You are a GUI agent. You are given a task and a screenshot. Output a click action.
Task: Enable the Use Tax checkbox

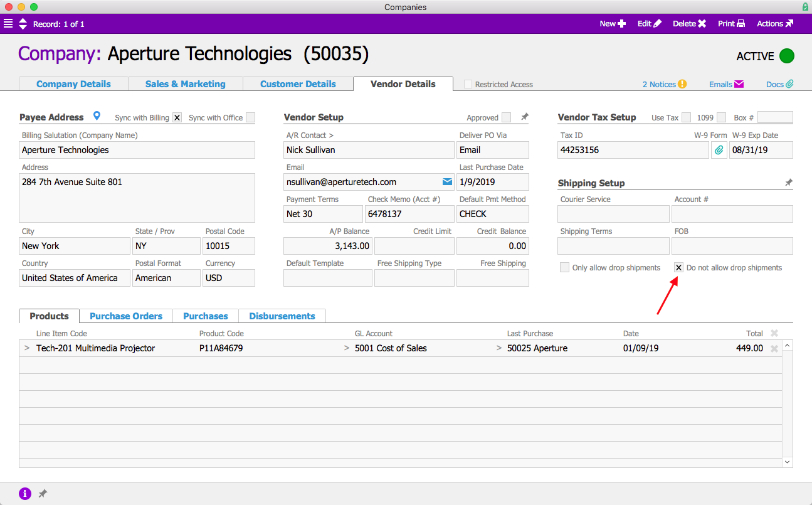point(687,117)
